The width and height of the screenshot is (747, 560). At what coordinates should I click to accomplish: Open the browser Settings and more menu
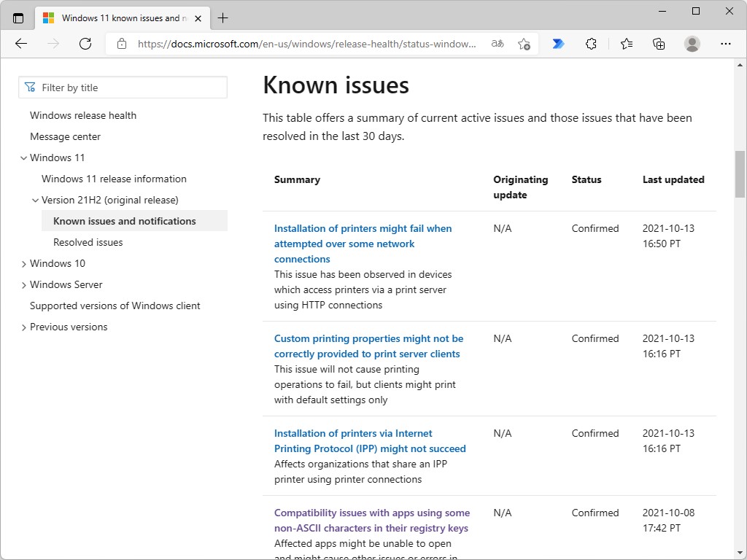click(725, 44)
